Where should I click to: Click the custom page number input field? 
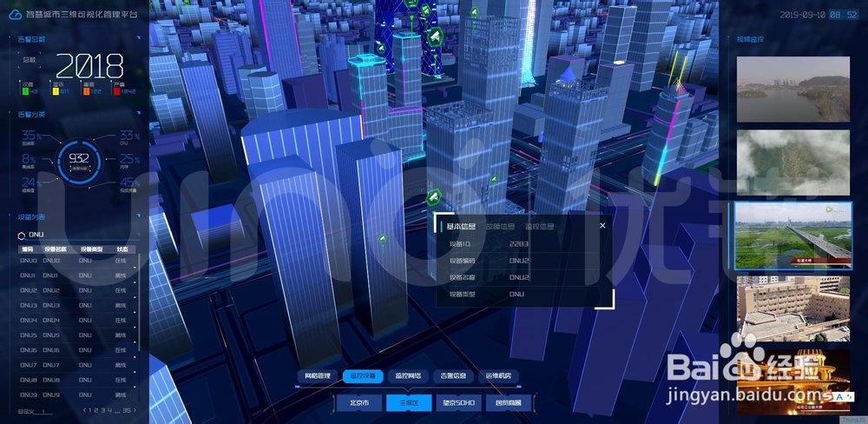pyautogui.click(x=45, y=412)
